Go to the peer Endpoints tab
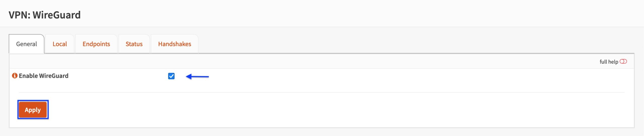 96,44
